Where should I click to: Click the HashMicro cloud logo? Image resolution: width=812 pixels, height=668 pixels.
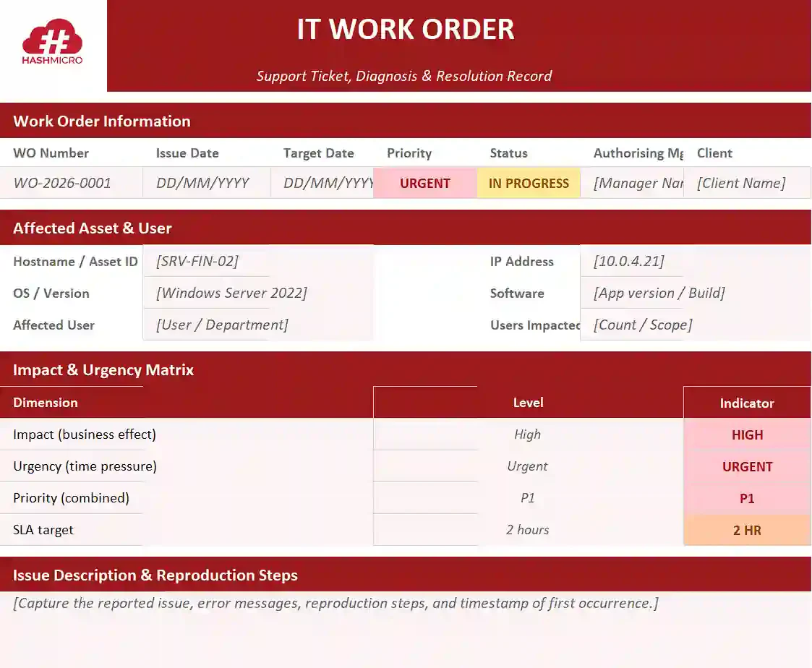click(x=52, y=41)
